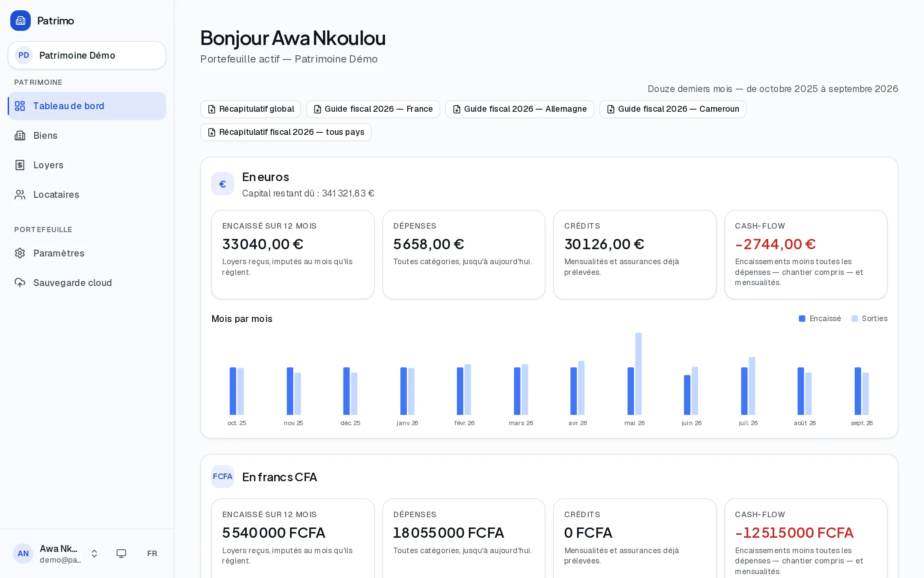Toggle the Sorties legend series
The width and height of the screenshot is (924, 578).
point(869,319)
